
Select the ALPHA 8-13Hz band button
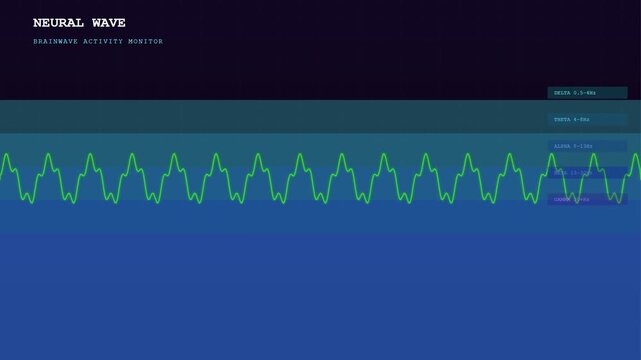coord(587,146)
